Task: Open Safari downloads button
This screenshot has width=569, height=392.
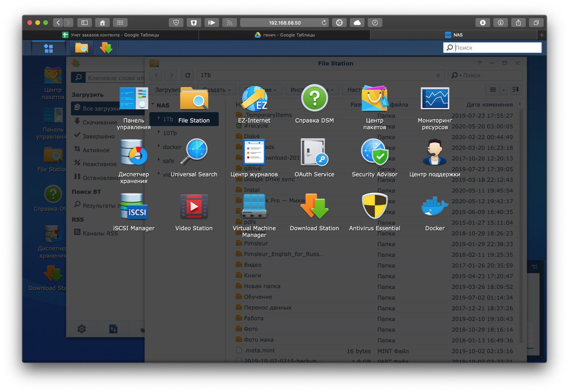Action: point(483,23)
